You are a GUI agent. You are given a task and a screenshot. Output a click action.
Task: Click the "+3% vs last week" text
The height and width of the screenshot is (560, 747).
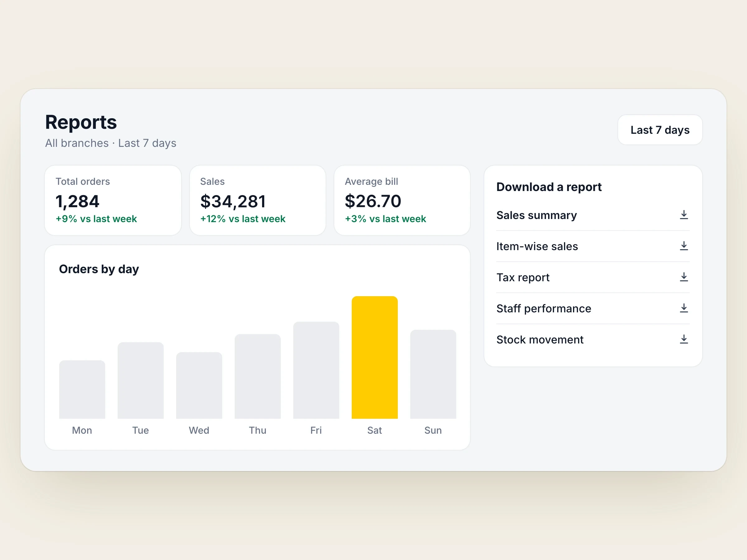385,219
